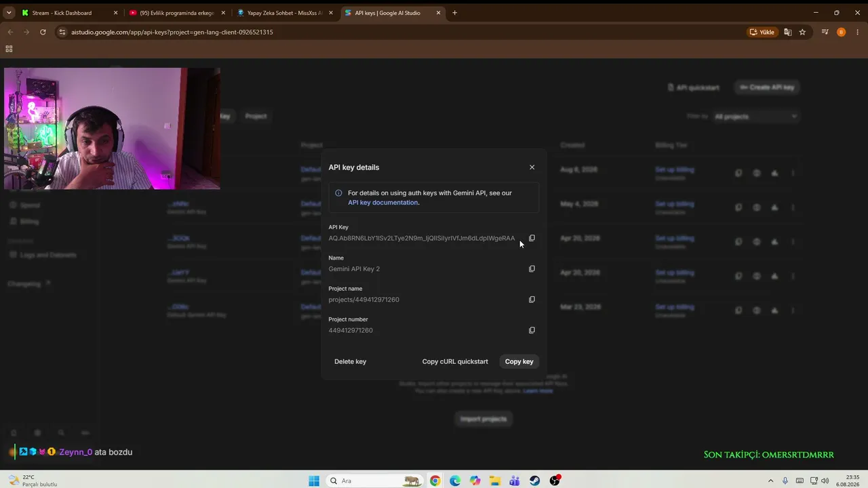Click Import projects button
The width and height of the screenshot is (868, 488).
click(484, 419)
